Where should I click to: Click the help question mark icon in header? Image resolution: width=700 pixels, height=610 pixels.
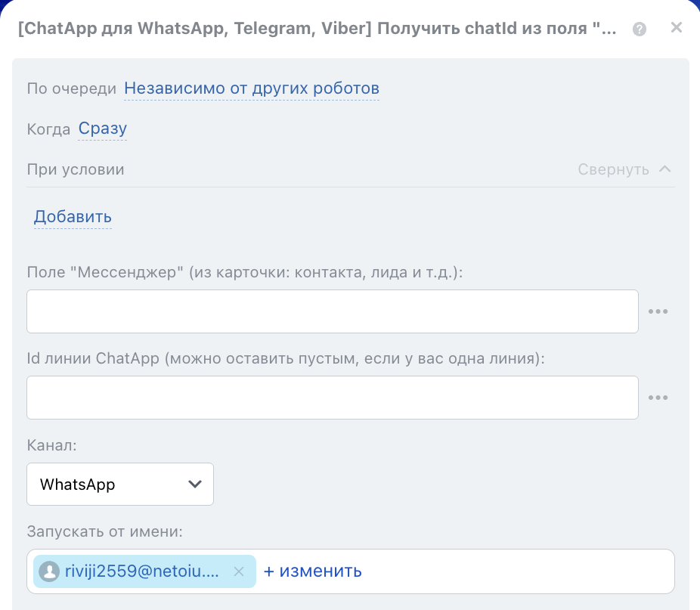point(640,29)
